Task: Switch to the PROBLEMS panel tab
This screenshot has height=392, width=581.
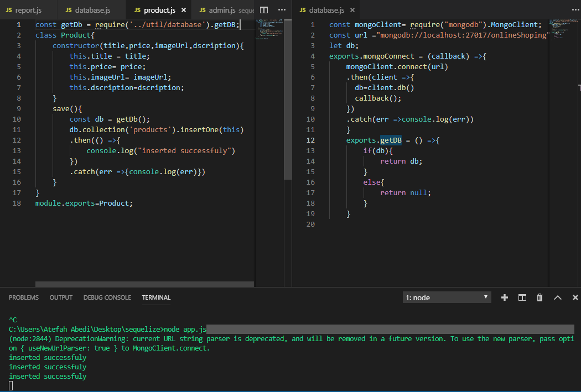Action: coord(24,297)
